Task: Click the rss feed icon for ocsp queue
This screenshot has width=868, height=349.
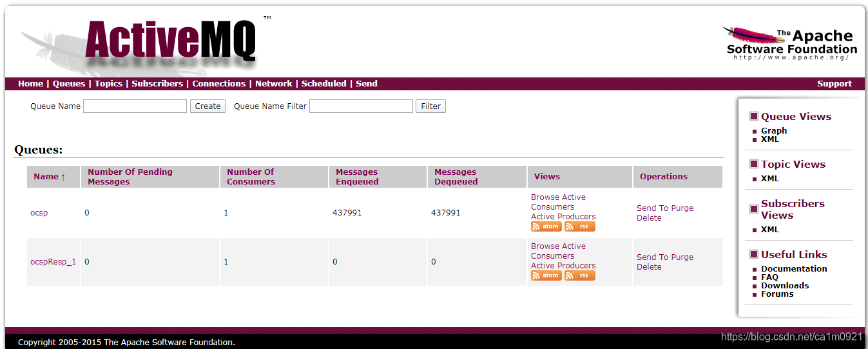Action: 579,226
